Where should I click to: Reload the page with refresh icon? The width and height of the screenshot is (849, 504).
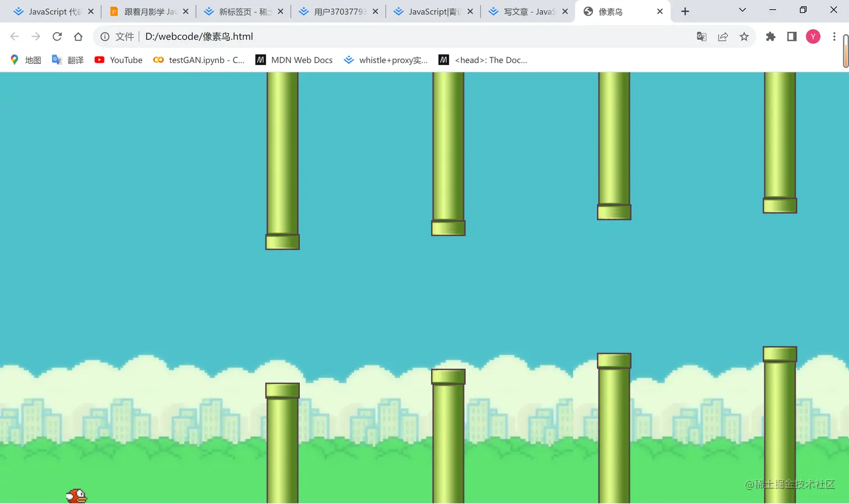[57, 36]
